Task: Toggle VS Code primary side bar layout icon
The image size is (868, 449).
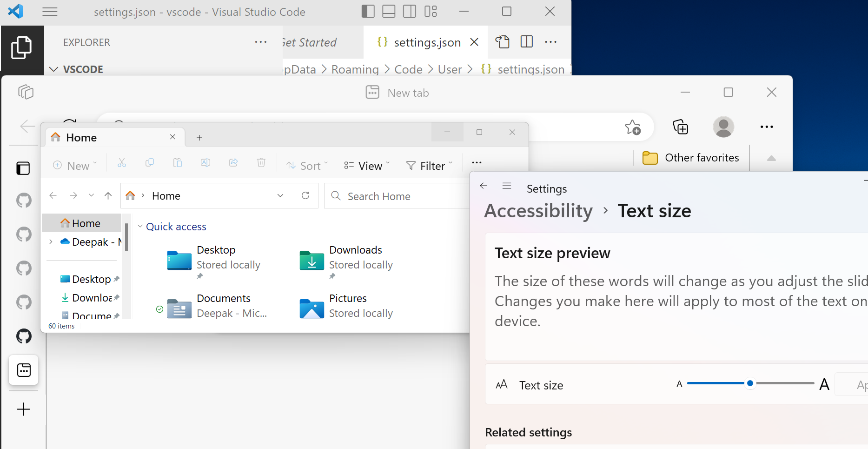Action: coord(368,11)
